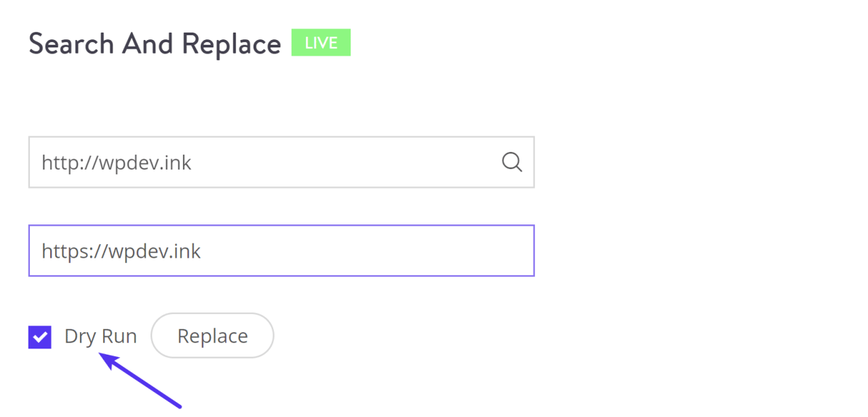Click the word And in the heading
The width and height of the screenshot is (868, 417).
[x=148, y=44]
